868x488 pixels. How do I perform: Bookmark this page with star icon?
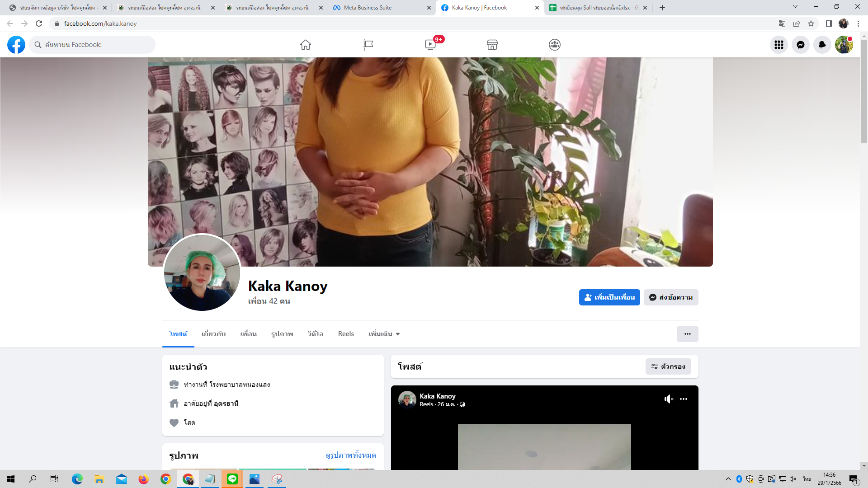point(811,23)
